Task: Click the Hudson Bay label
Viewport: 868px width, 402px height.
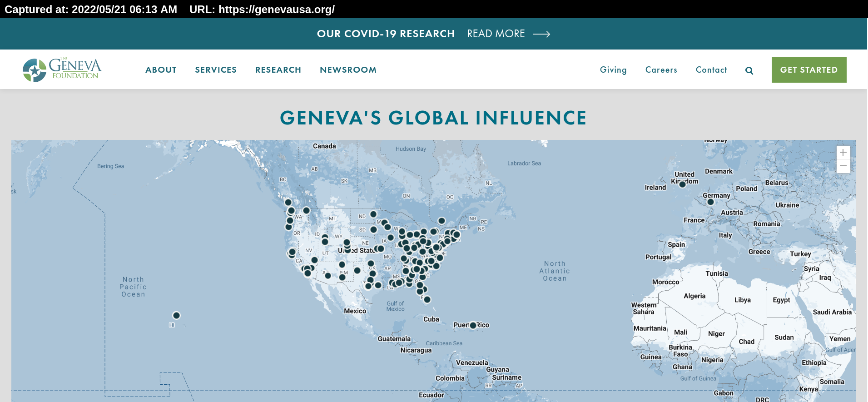Action: tap(411, 149)
